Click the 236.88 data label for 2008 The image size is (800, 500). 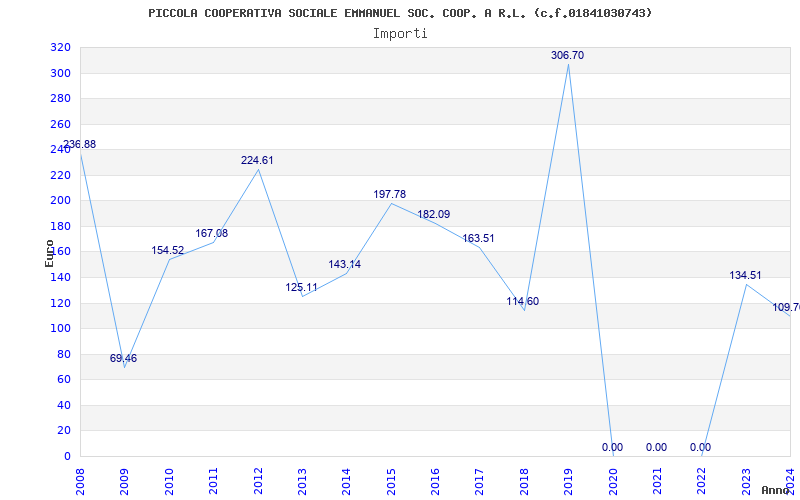tap(79, 144)
